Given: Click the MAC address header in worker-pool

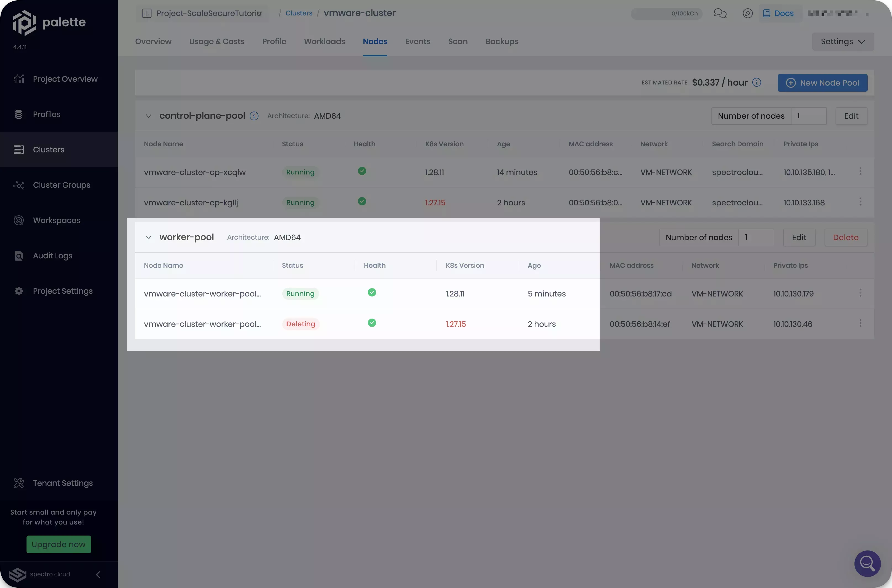Looking at the screenshot, I should click(x=631, y=266).
